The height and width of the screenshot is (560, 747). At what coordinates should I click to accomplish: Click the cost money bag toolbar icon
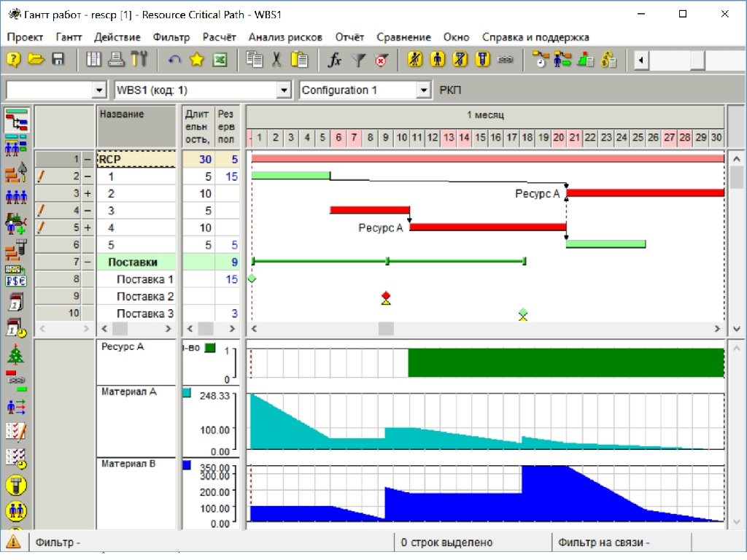pyautogui.click(x=608, y=60)
